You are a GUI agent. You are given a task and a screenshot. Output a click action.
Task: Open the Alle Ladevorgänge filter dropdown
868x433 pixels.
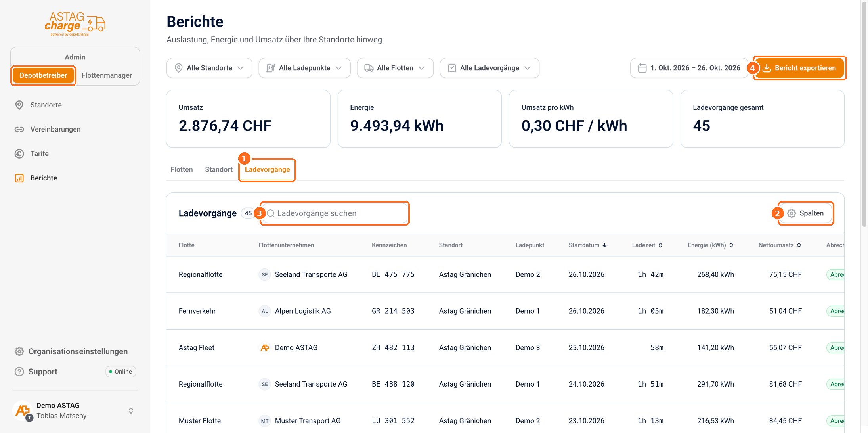pos(489,68)
